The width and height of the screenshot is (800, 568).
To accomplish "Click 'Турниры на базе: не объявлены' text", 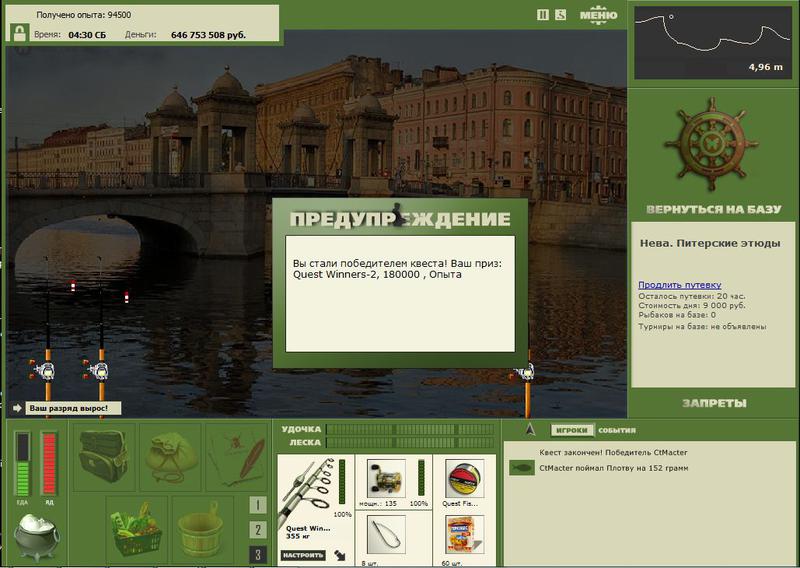I will (702, 327).
